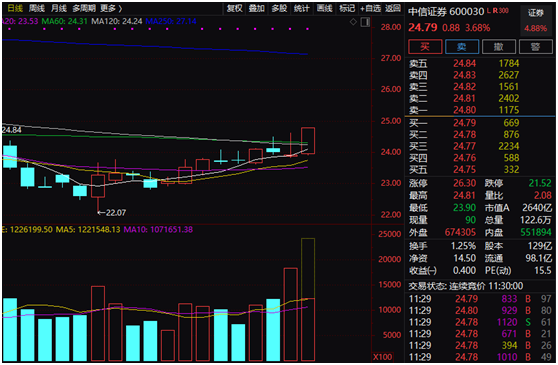
Task: Expand the 更多 period options
Action: pyautogui.click(x=111, y=8)
